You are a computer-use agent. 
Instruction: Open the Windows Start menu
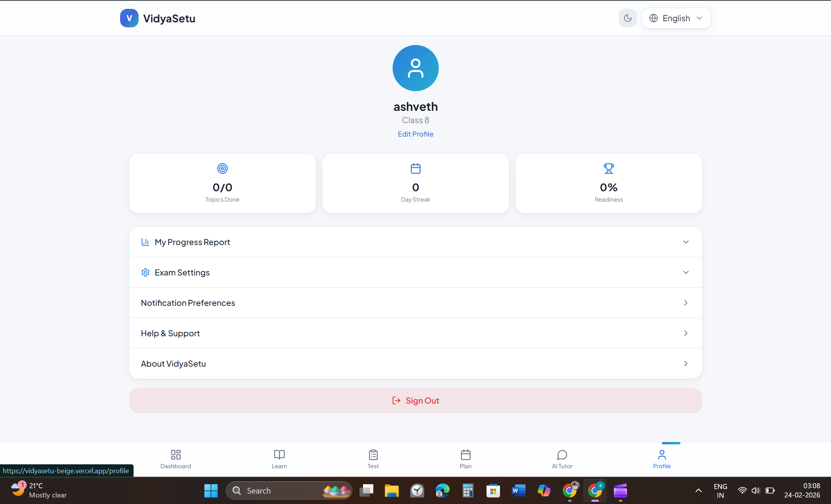tap(211, 491)
